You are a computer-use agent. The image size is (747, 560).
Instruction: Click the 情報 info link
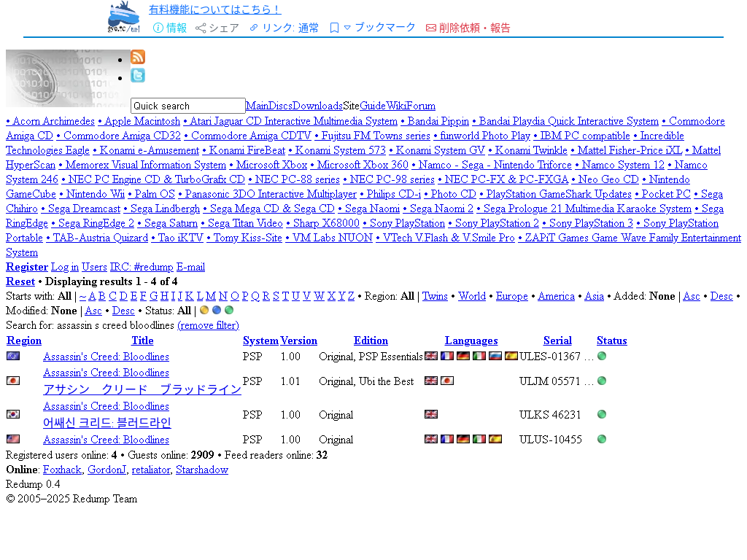click(169, 28)
